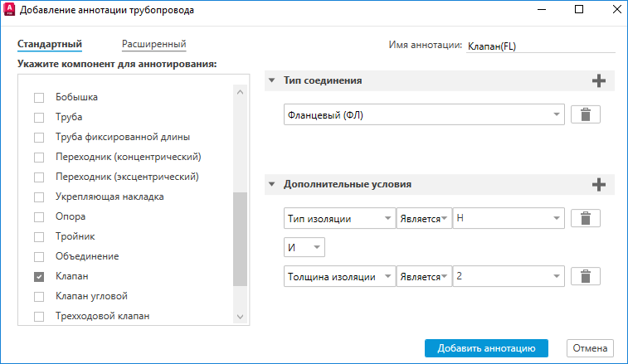This screenshot has height=364, width=628.
Task: Select the Стандартный tab
Action: tap(49, 45)
